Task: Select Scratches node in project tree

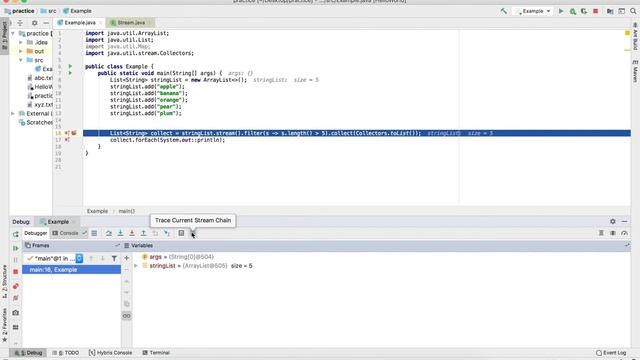Action: [x=36, y=122]
